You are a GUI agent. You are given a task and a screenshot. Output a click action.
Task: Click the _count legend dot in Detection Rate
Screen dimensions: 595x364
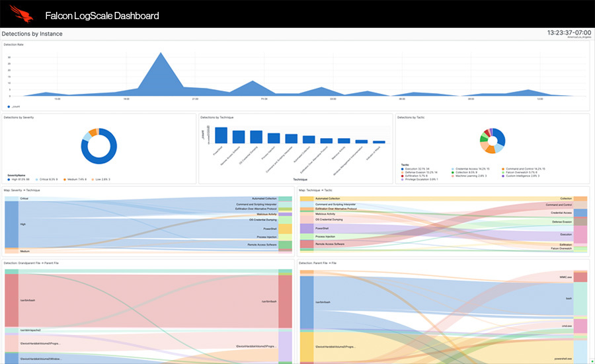coord(9,106)
